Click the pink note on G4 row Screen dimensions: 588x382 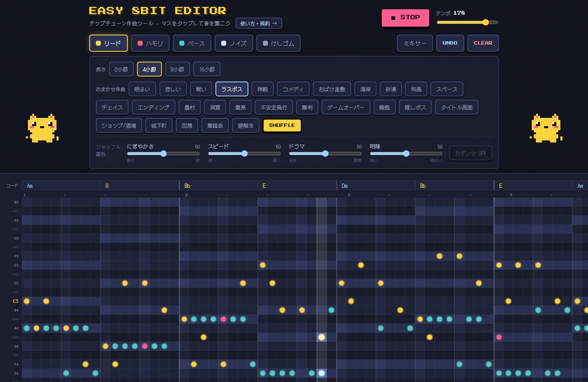coord(145,346)
